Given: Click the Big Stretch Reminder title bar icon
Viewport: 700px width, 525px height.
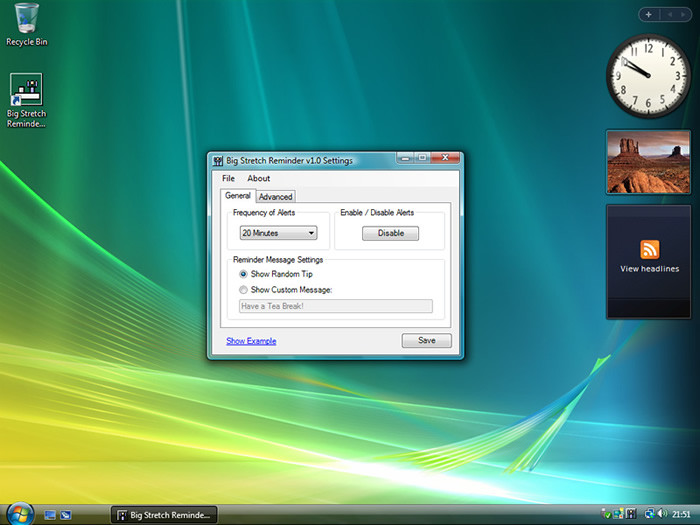Looking at the screenshot, I should point(218,161).
